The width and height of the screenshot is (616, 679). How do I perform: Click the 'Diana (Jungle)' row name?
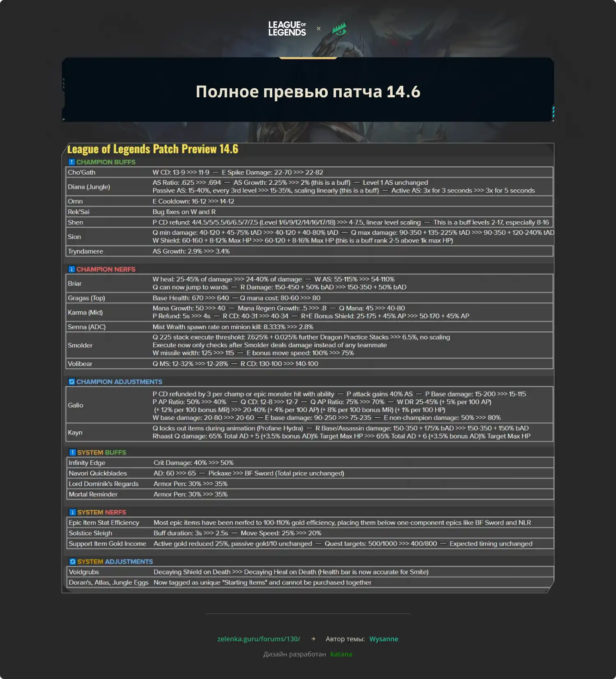point(89,187)
